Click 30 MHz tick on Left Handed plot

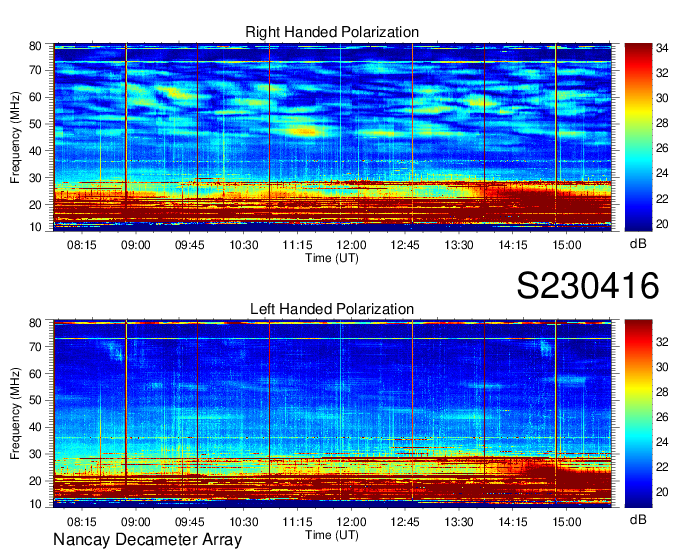click(x=35, y=454)
